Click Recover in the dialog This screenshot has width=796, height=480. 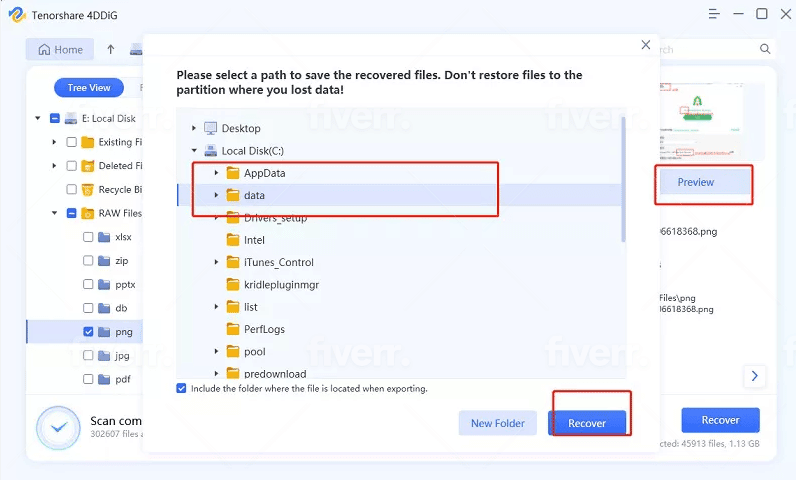(587, 423)
